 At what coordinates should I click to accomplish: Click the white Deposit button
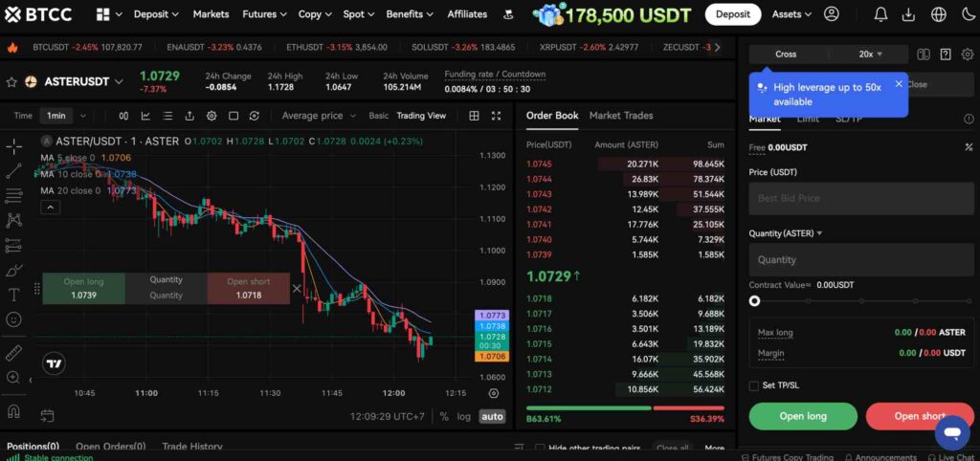pos(732,13)
